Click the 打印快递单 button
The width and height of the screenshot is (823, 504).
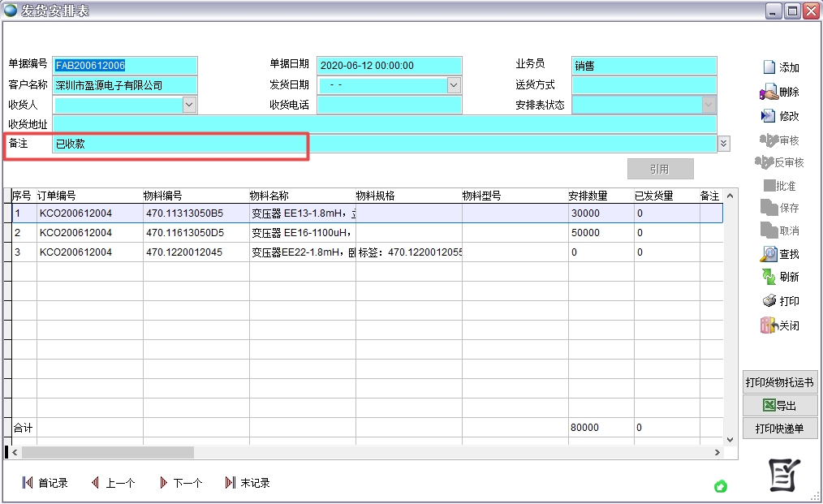(x=780, y=428)
